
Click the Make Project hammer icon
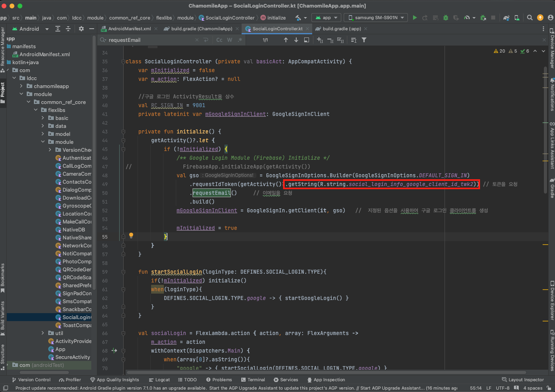298,18
